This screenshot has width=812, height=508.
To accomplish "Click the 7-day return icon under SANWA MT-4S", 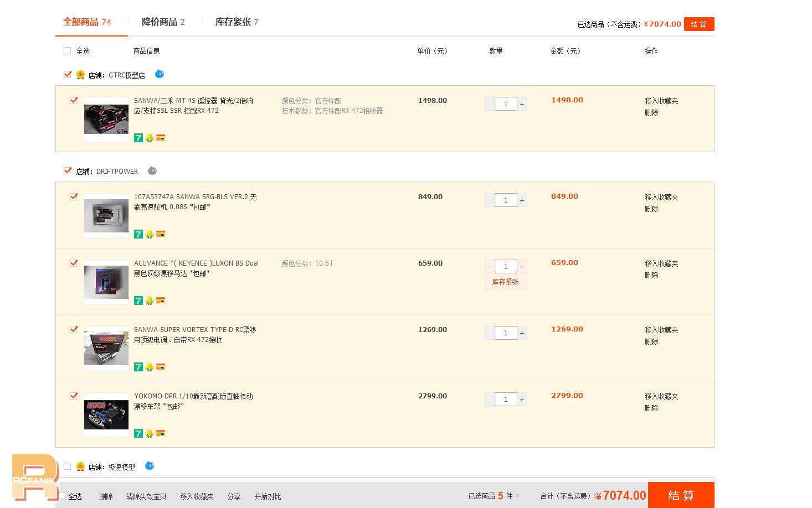I will 138,138.
